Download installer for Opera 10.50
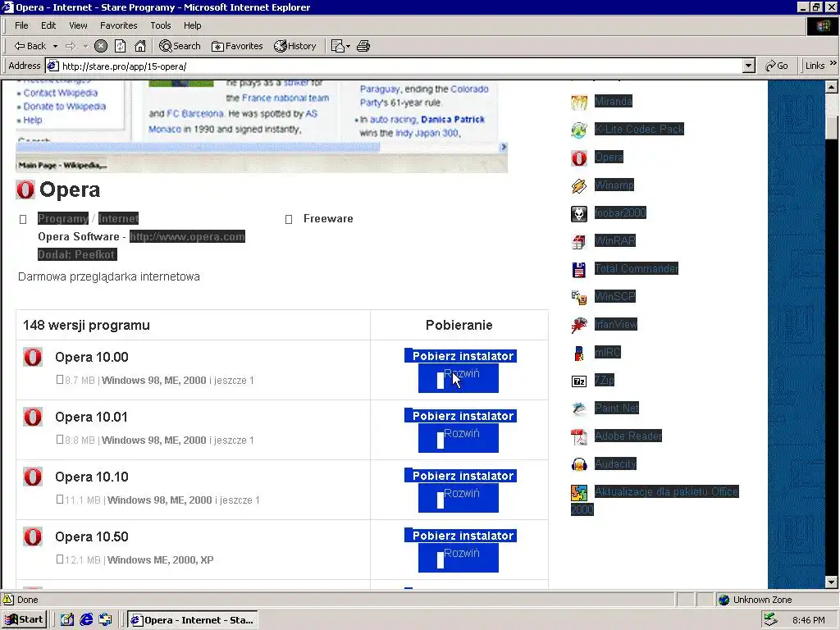840x630 pixels. pos(461,536)
